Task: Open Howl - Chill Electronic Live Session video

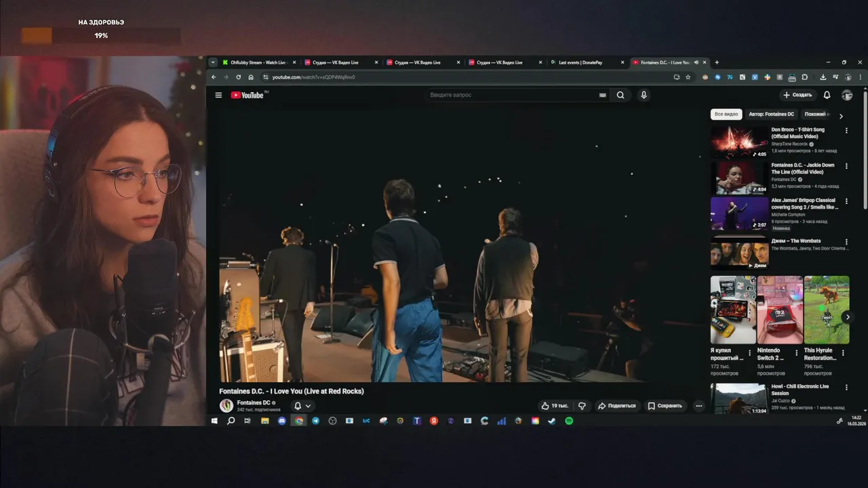Action: click(x=739, y=399)
